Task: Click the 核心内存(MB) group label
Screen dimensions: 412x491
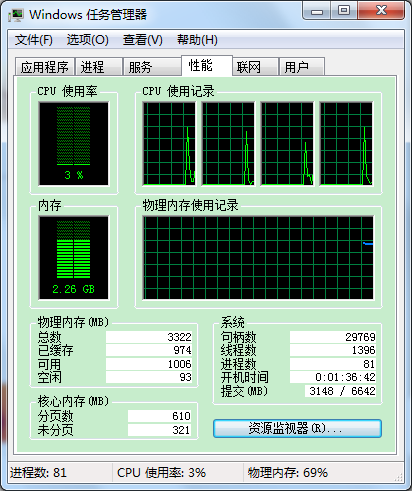Action: [73, 401]
